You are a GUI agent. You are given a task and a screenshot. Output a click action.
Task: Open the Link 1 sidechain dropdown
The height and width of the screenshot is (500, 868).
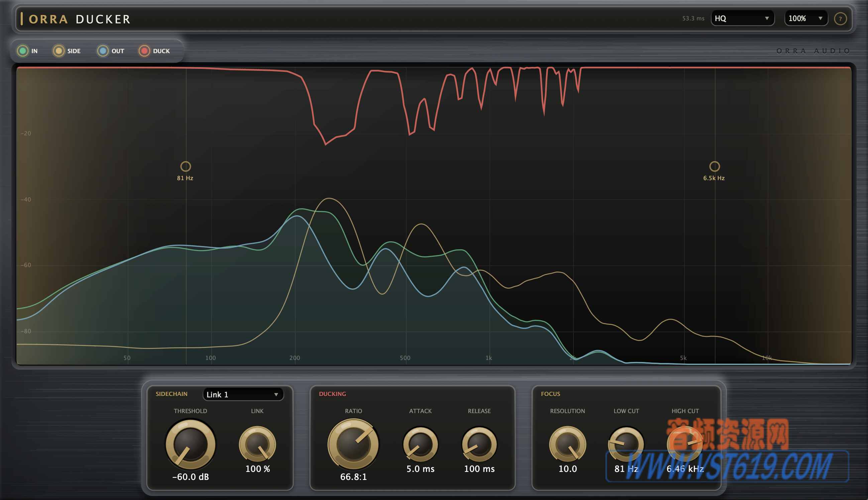coord(243,394)
